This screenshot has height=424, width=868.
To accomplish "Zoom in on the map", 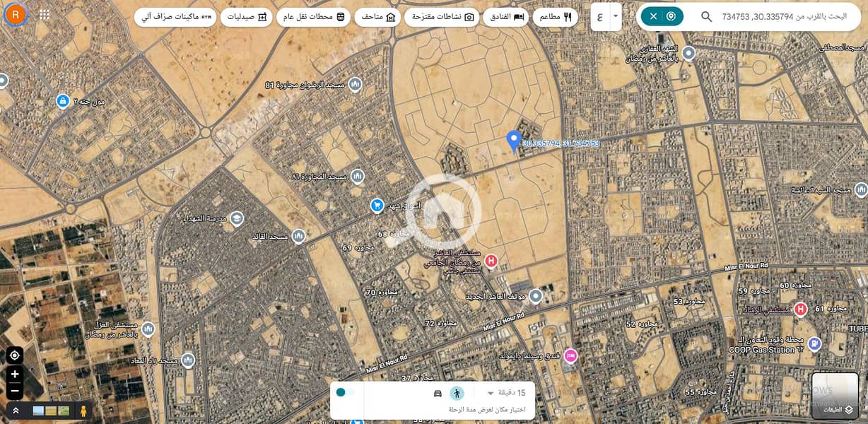I will click(15, 374).
